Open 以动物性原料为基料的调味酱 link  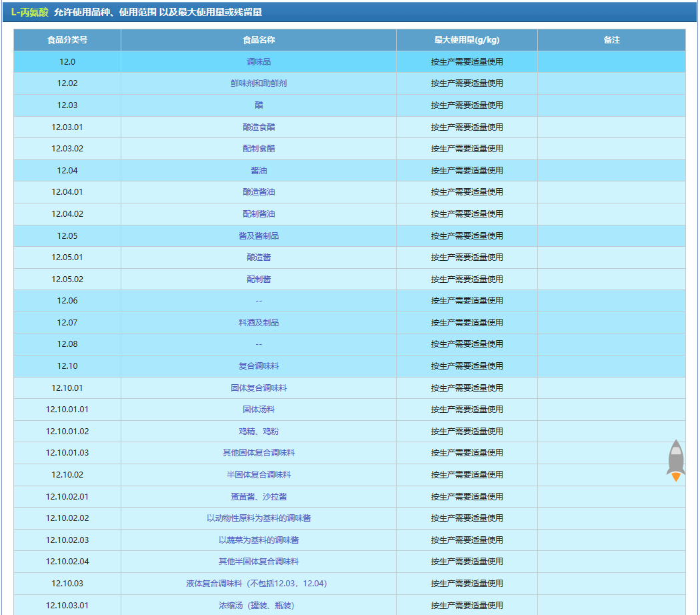tap(259, 518)
